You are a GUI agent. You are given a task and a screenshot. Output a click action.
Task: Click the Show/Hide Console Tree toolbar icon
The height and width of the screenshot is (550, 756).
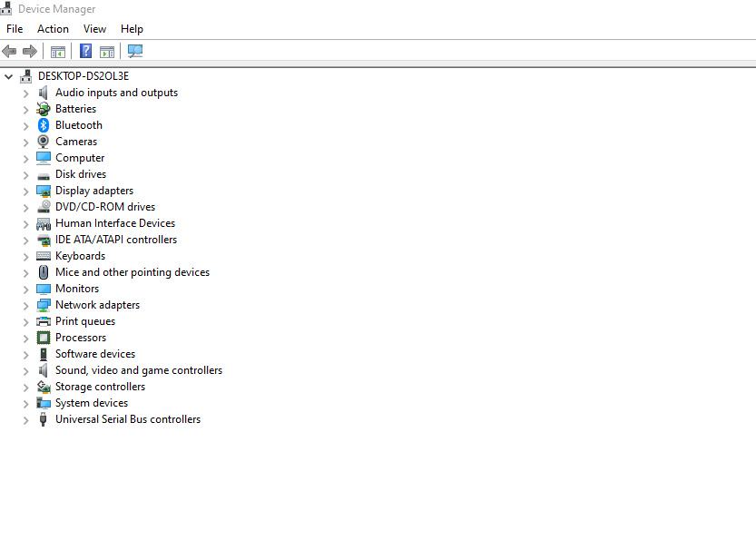click(58, 51)
